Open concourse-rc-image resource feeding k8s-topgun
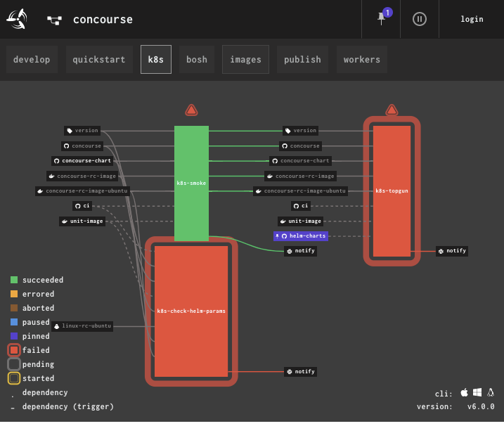Screen dimensions: 504x426 (x=301, y=176)
